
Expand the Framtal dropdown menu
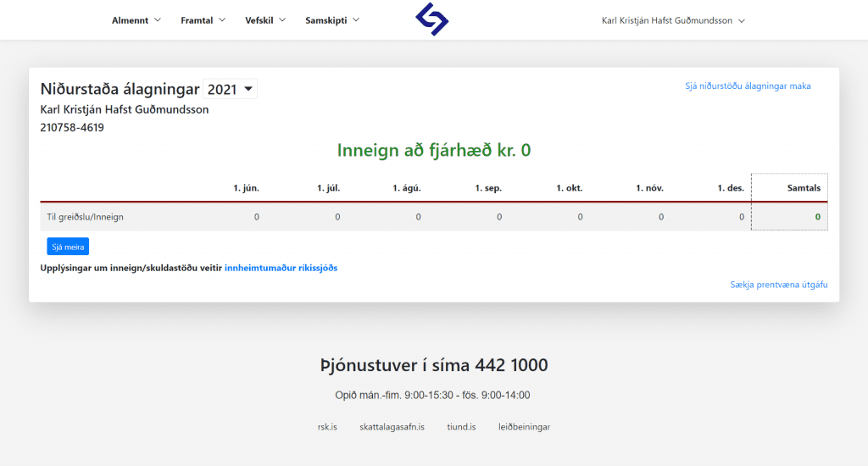click(203, 20)
